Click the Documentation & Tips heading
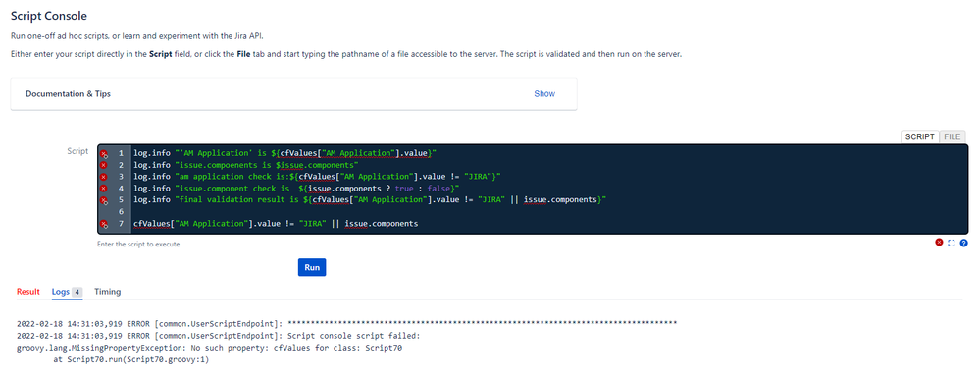980x382 pixels. (68, 93)
